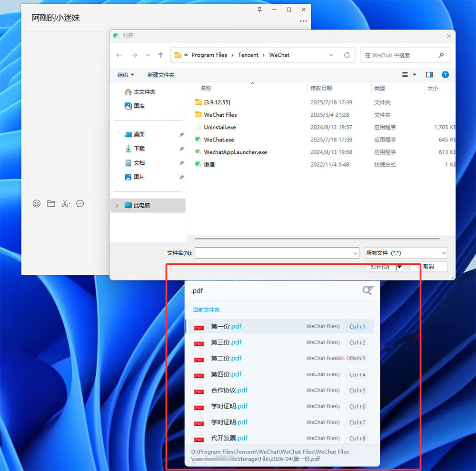Open the split arrow beside 打开 button

click(399, 267)
